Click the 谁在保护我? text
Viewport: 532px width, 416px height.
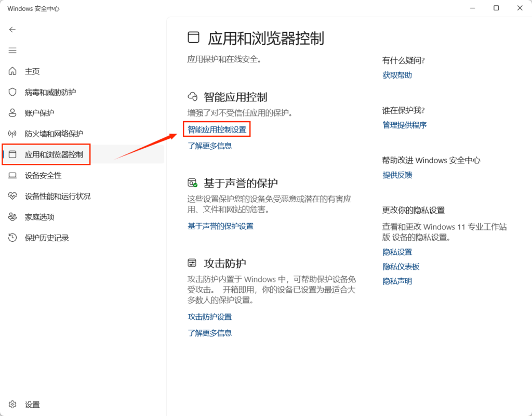(403, 110)
